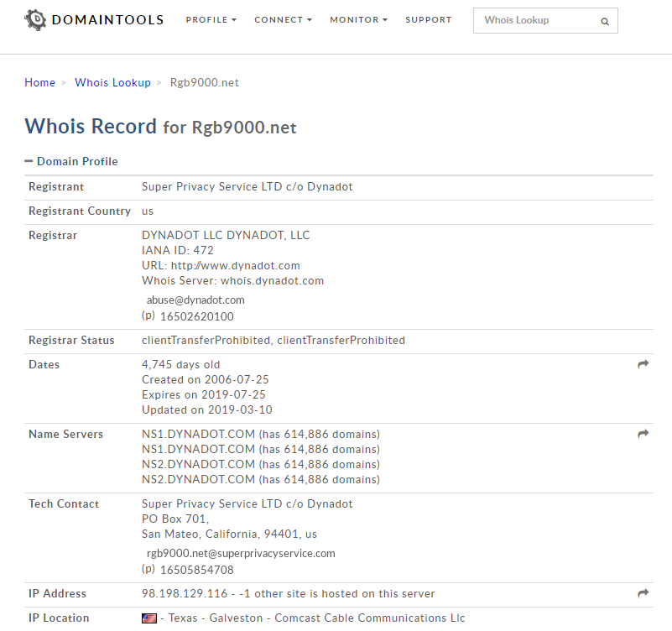Click the 'Registrar' row label
Screen dimensions: 672x631
pos(53,235)
